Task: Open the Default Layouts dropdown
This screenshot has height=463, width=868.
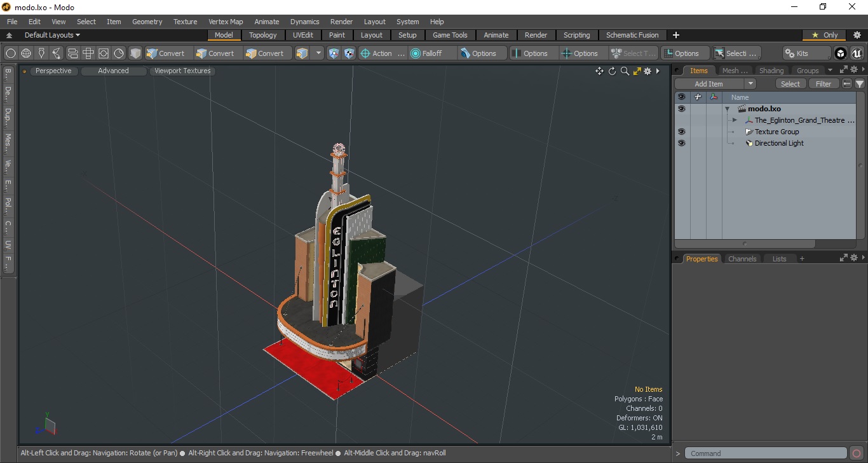Action: point(52,35)
